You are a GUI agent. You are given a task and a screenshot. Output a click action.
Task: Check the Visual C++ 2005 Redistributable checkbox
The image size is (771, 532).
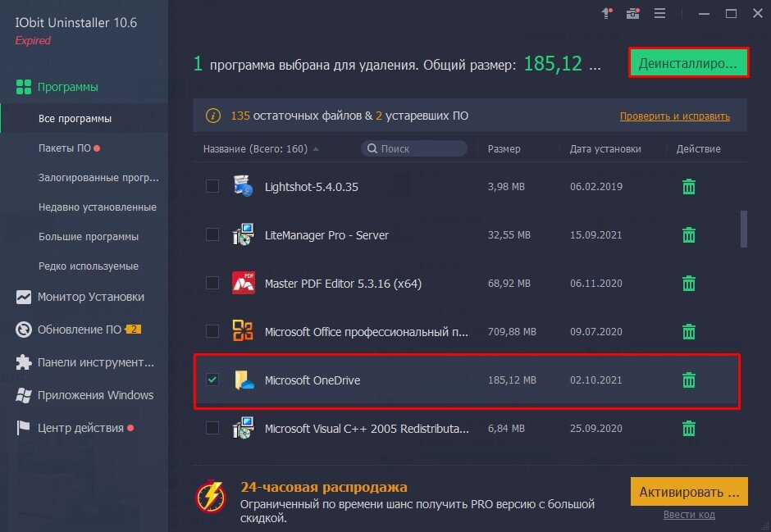[x=212, y=428]
